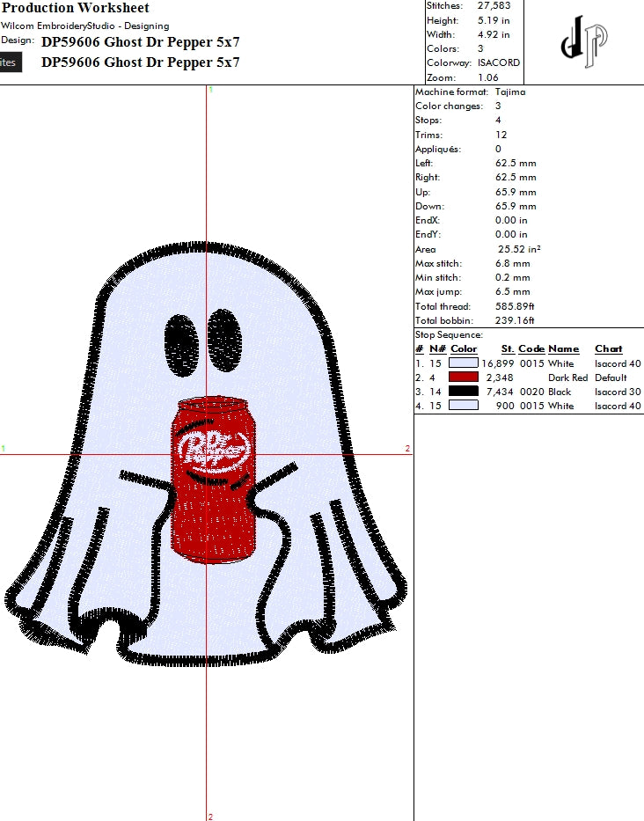Screen dimensions: 644x821
Task: Click the 'Name' column header
Action: pyautogui.click(x=564, y=348)
